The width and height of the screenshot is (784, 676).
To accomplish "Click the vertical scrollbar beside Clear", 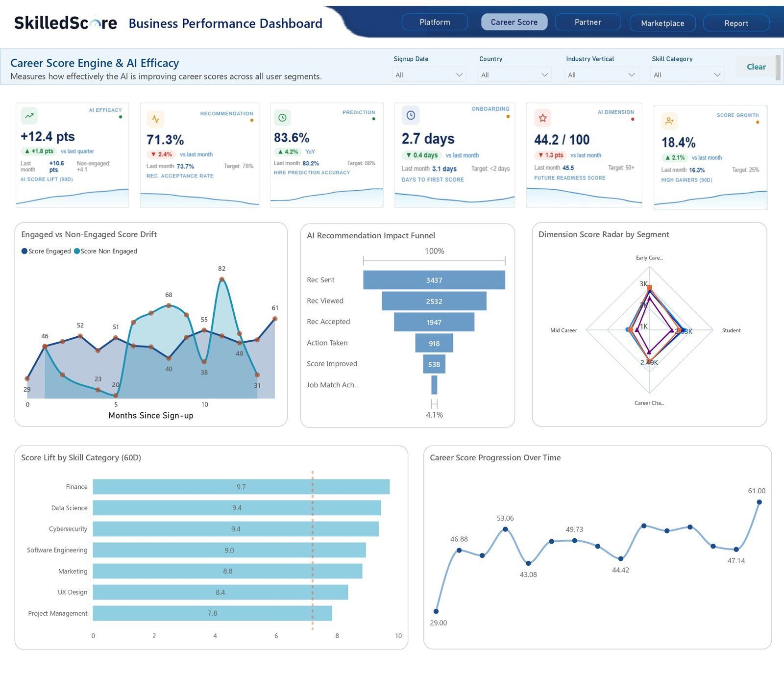I will [778, 67].
